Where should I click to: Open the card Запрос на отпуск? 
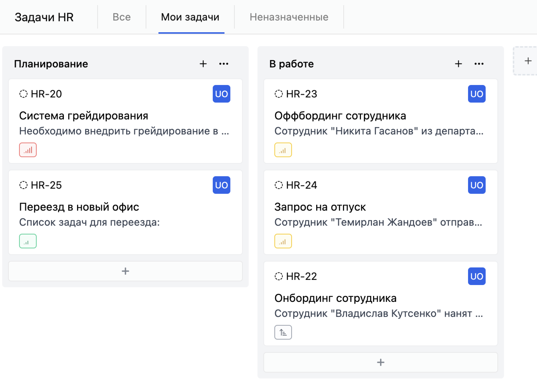(320, 207)
